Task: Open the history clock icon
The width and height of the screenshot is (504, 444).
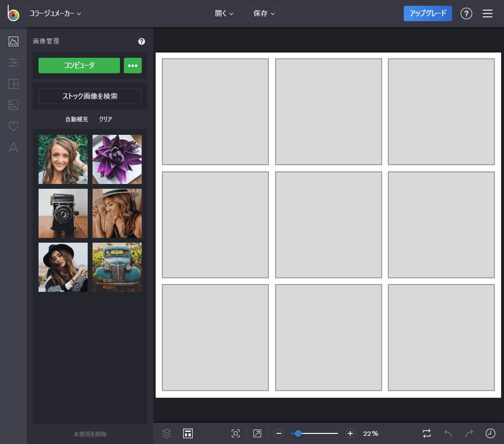Action: (490, 433)
